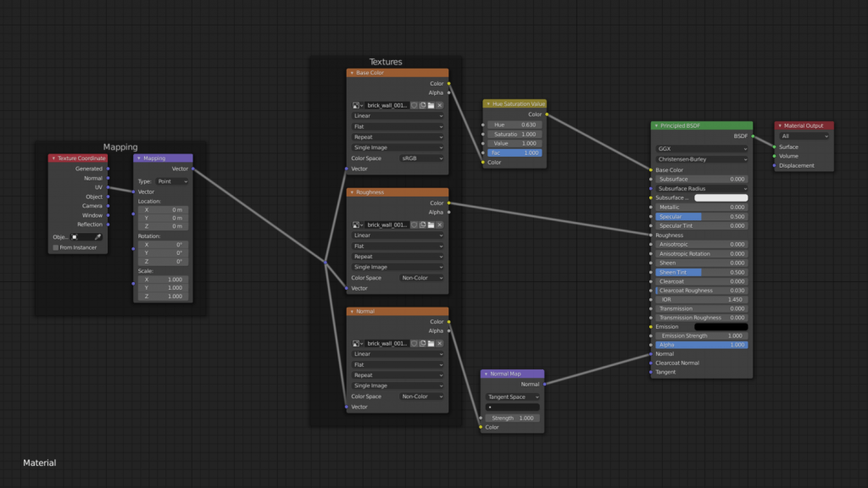The height and width of the screenshot is (488, 868).
Task: Open the GGX distribution dropdown on Principled BSDF
Action: coord(701,147)
